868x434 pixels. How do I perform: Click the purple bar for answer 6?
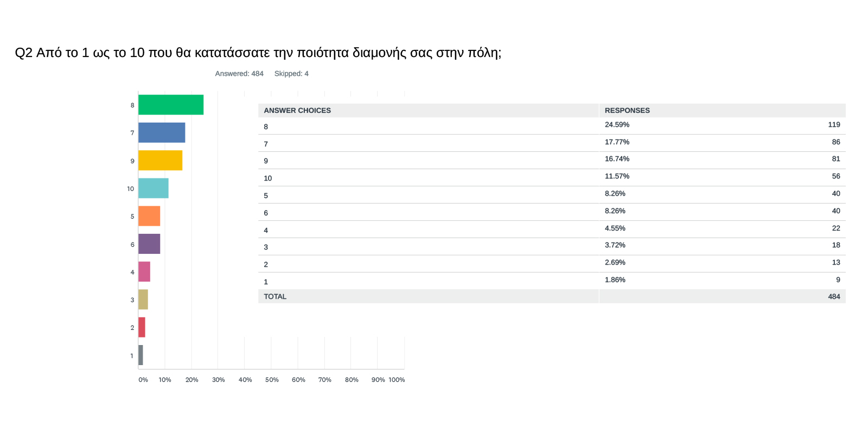coord(149,244)
